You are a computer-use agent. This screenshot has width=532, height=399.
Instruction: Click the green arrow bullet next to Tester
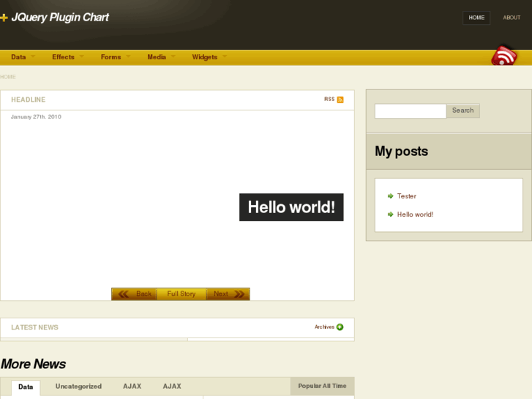click(x=391, y=196)
